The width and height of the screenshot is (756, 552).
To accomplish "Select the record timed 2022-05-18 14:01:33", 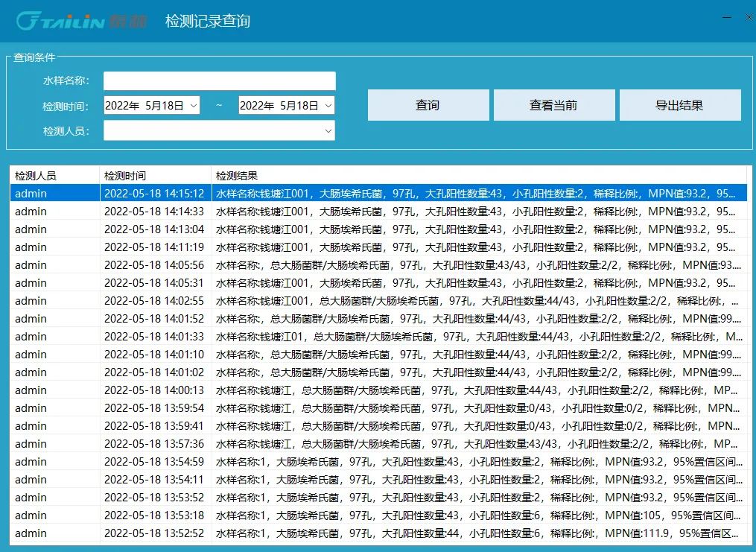I will tap(154, 337).
